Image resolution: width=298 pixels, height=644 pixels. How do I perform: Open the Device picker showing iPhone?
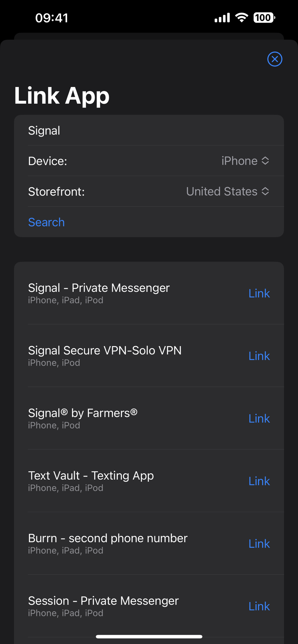245,161
